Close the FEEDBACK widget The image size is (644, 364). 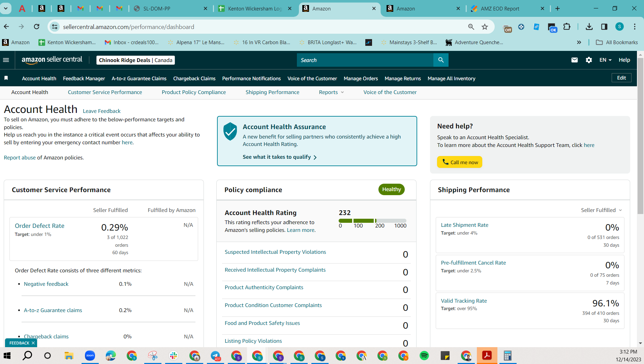point(33,343)
